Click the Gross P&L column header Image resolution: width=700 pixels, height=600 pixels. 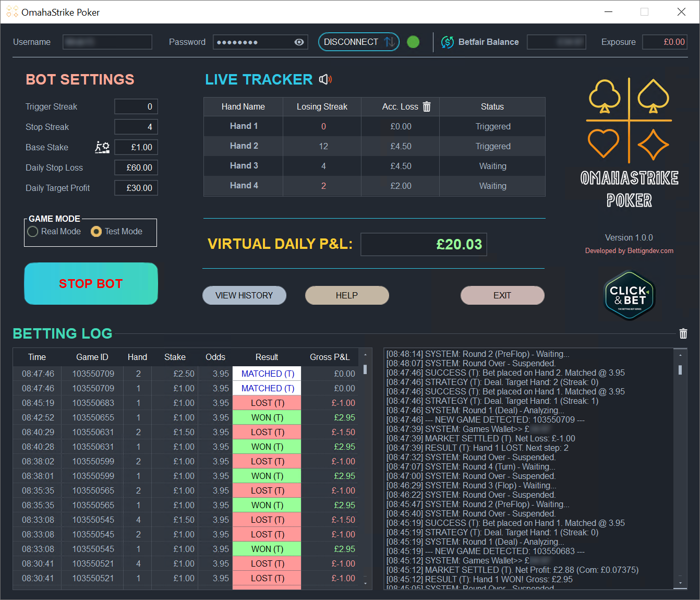pyautogui.click(x=330, y=357)
